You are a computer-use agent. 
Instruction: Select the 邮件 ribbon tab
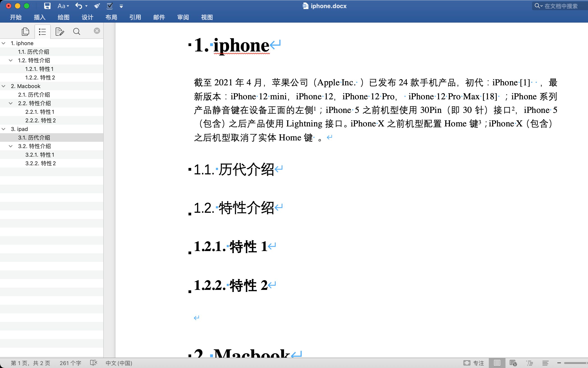click(x=159, y=17)
